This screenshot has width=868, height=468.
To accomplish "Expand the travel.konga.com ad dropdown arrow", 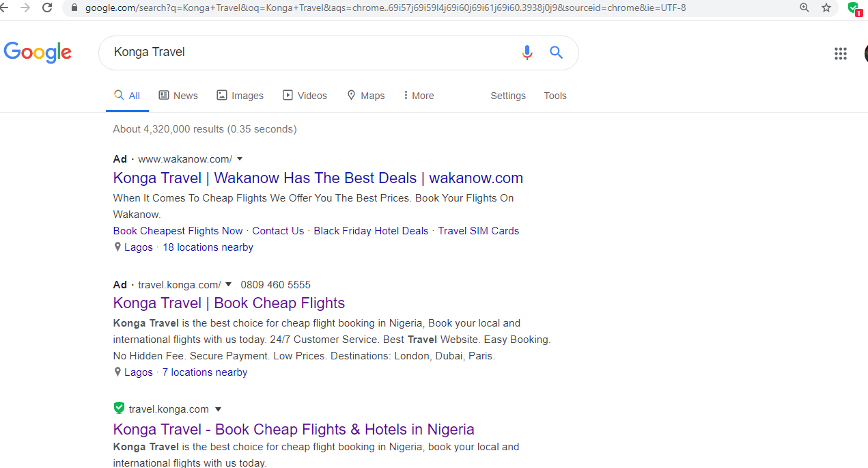I will 228,284.
